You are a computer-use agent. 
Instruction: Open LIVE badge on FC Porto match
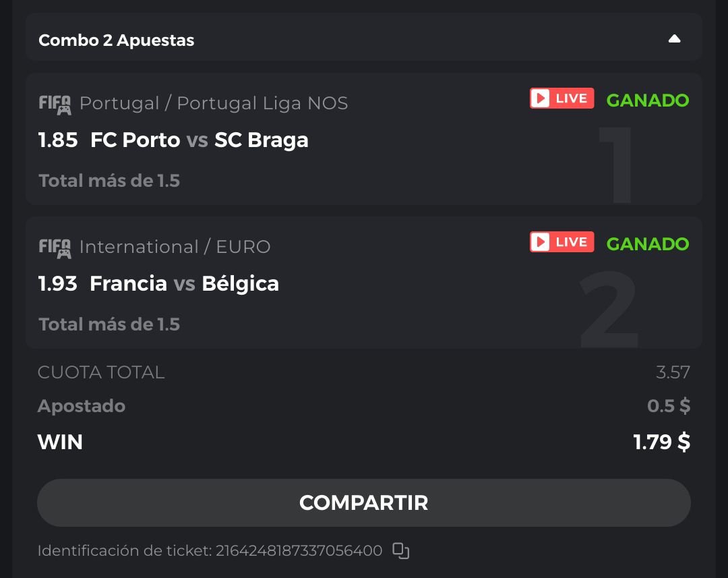(x=562, y=98)
